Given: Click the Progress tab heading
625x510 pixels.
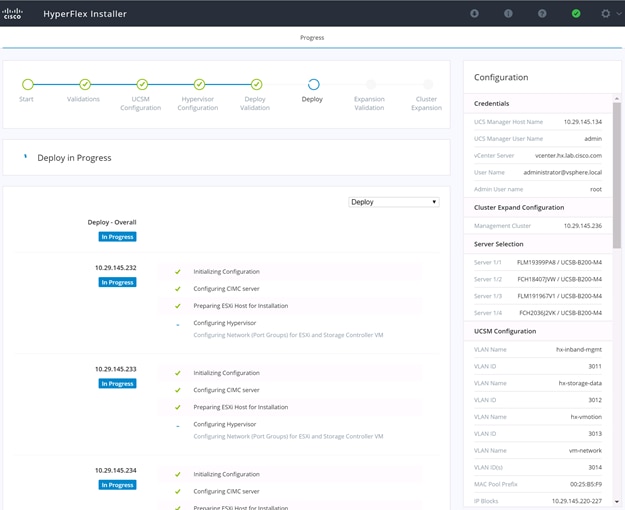Looking at the screenshot, I should click(x=312, y=37).
